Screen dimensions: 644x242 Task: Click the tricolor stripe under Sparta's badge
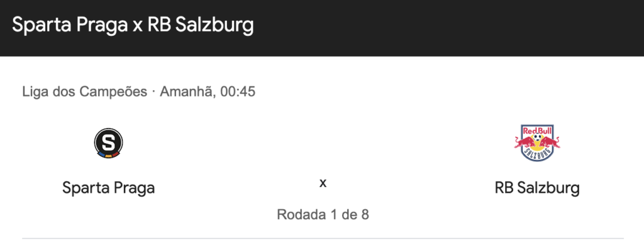tap(108, 154)
